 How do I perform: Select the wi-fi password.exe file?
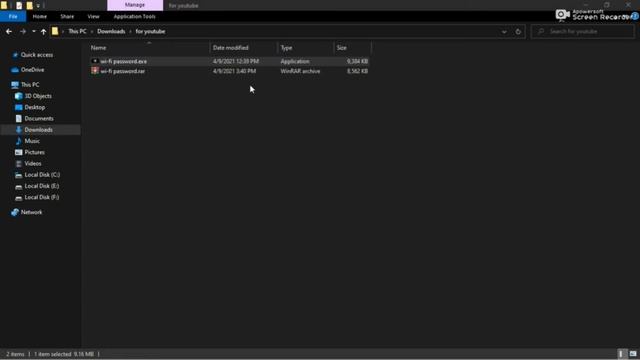pos(124,61)
